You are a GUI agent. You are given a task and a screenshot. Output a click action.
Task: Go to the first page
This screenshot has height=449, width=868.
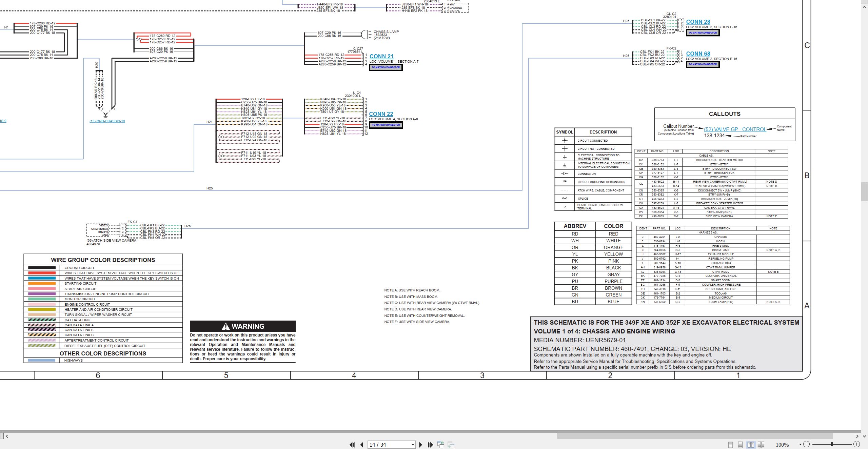point(352,445)
